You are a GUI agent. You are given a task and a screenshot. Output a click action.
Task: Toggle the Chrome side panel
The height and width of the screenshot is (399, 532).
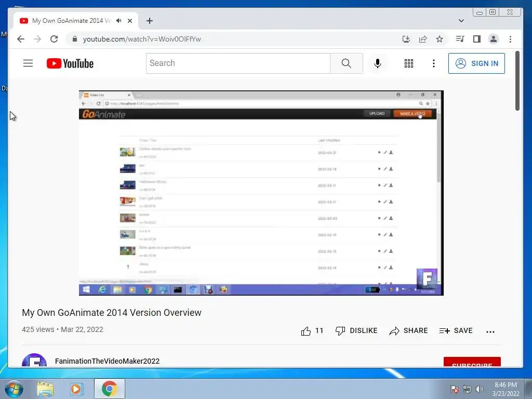point(477,39)
